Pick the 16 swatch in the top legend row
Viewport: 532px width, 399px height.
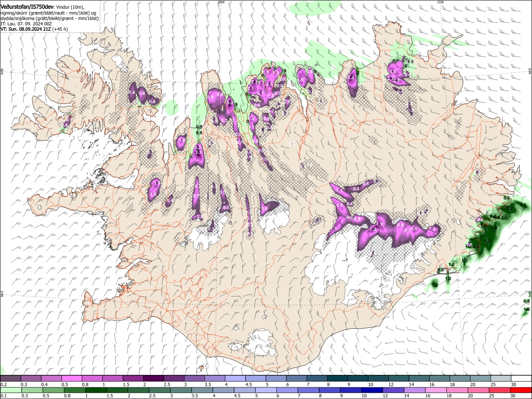[439, 378]
